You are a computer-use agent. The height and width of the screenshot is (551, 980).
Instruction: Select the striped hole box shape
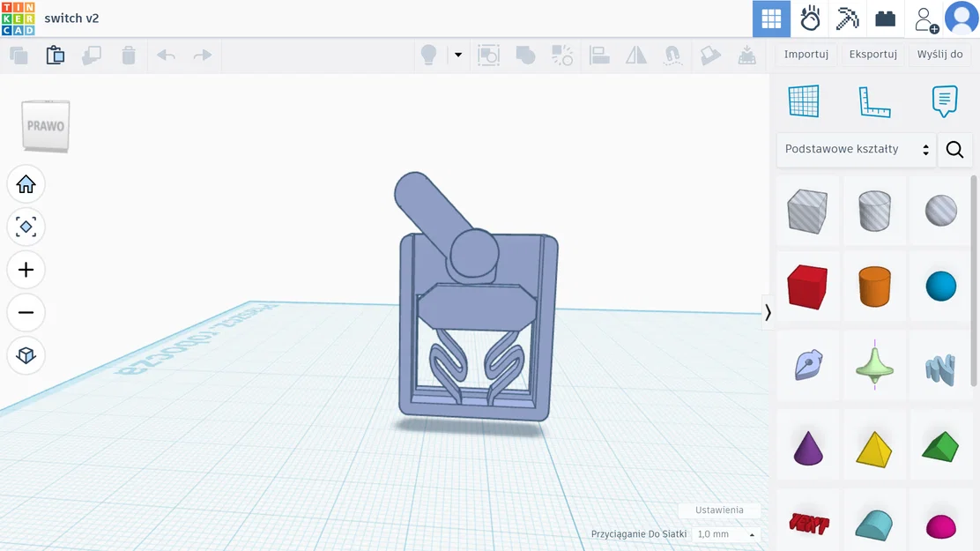(x=807, y=212)
